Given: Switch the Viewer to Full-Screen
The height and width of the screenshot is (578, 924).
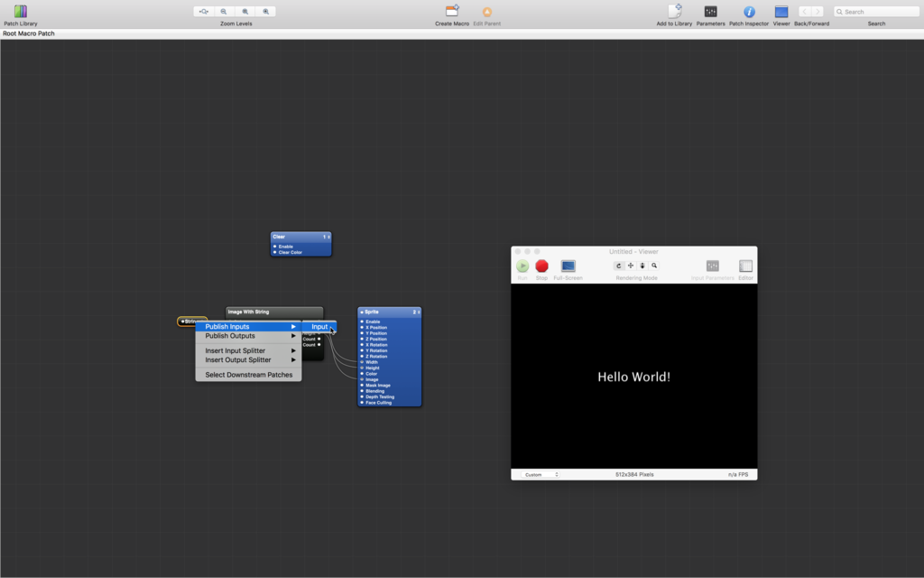Looking at the screenshot, I should coord(568,266).
